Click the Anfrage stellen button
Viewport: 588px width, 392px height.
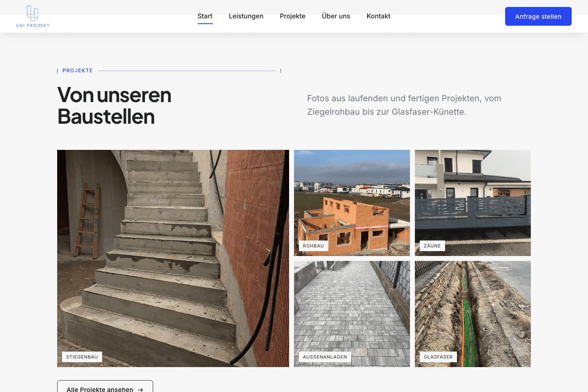tap(538, 16)
